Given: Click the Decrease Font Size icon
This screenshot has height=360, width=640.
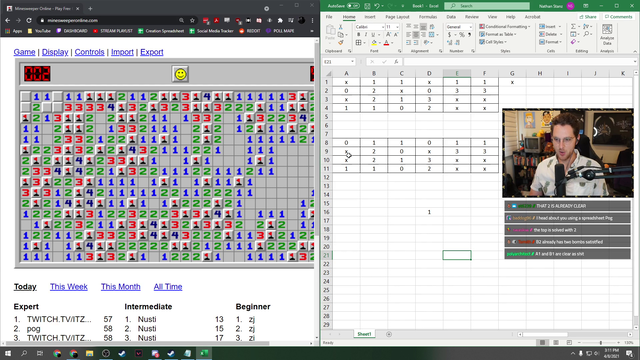Looking at the screenshot, I should point(396,34).
